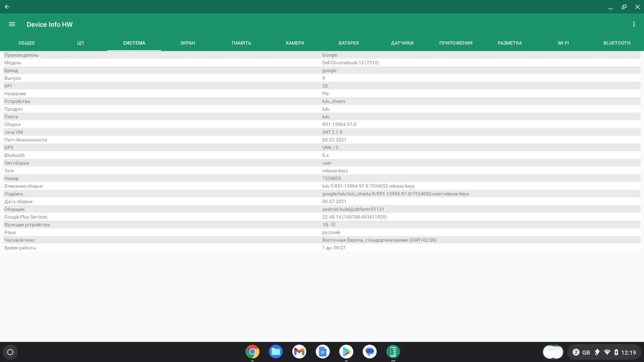The height and width of the screenshot is (362, 644).
Task: Switch to the ЦП tab
Action: click(x=80, y=43)
